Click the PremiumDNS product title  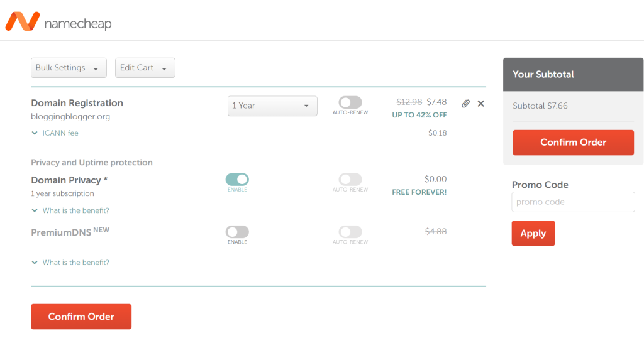coord(62,232)
